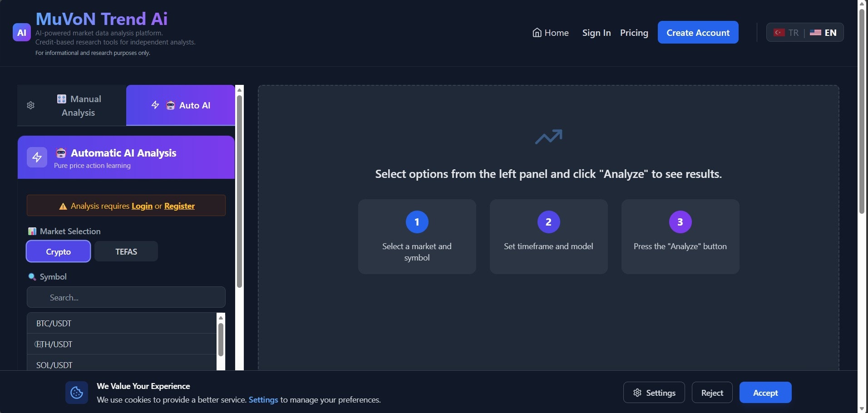This screenshot has width=868, height=413.
Task: Click the Turkish flag icon
Action: (779, 33)
